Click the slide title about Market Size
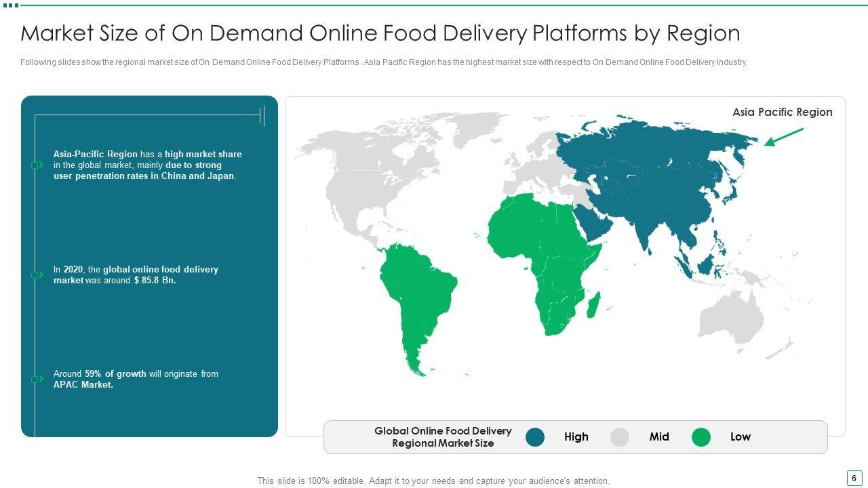Viewport: 868px width, 488px height. pyautogui.click(x=380, y=33)
